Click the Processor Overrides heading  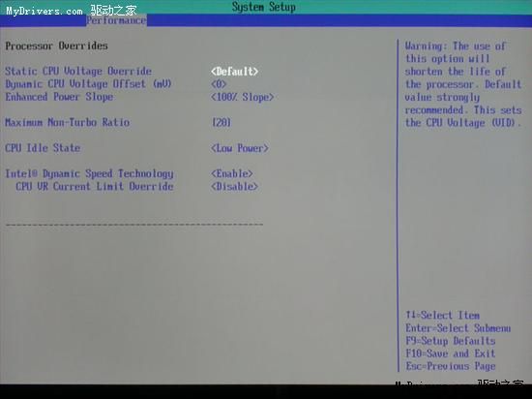(x=56, y=46)
